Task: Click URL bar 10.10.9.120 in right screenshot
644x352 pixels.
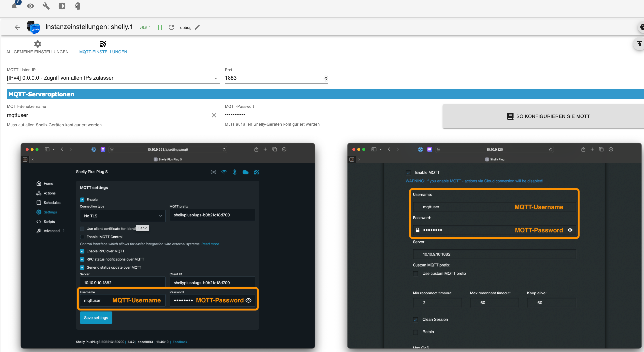Action: click(495, 150)
